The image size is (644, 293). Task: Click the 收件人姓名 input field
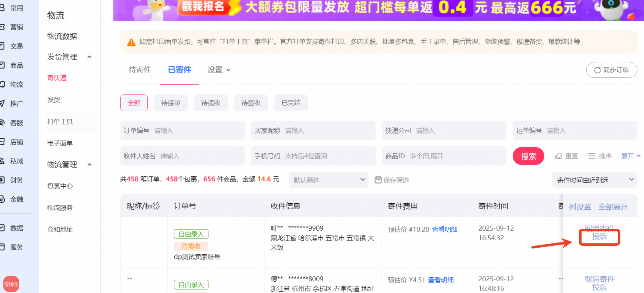[x=182, y=156]
